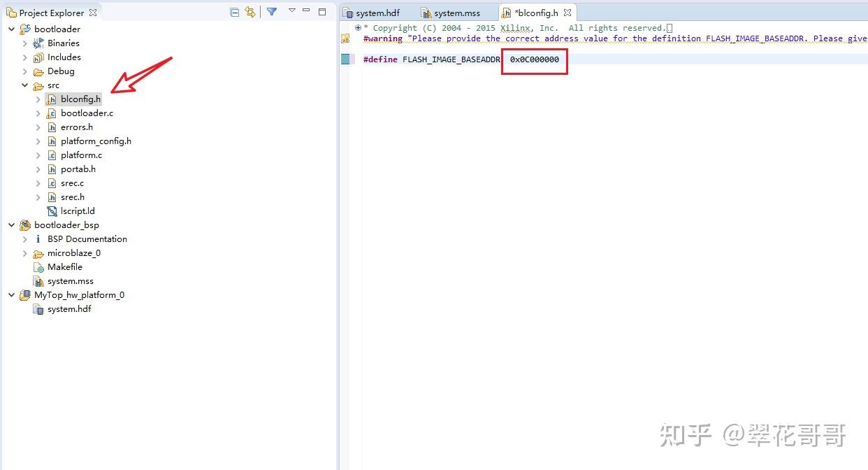Select blconfig.h in the src folder
Screen dimensions: 868x470
click(x=80, y=99)
